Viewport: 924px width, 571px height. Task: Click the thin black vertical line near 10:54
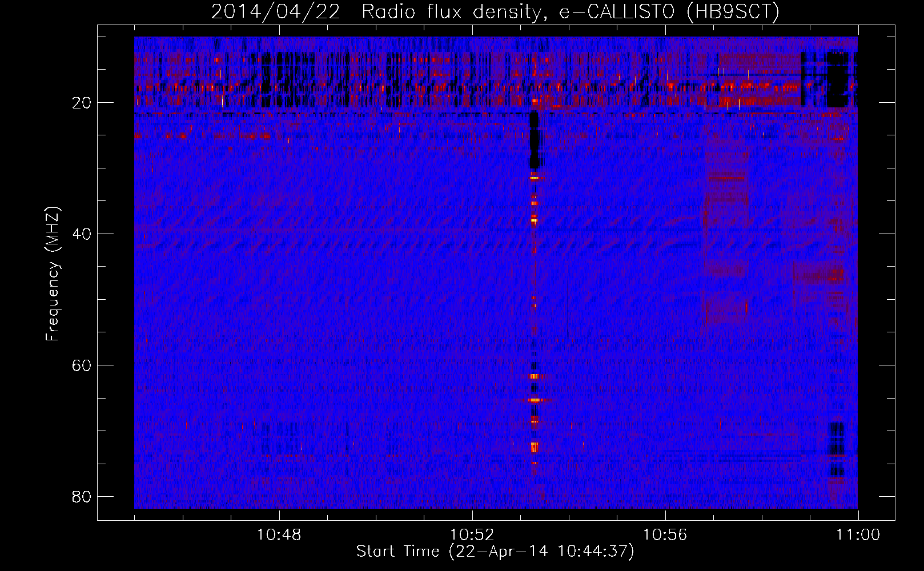click(568, 308)
